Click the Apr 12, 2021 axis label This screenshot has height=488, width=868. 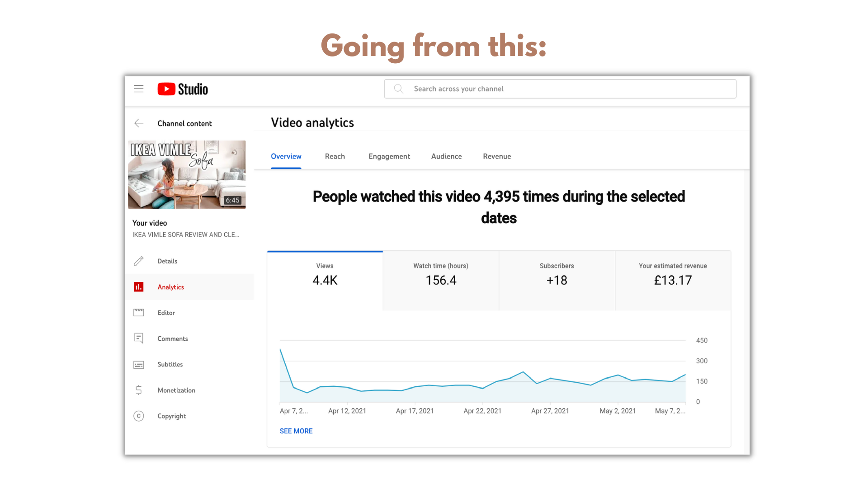coord(347,411)
